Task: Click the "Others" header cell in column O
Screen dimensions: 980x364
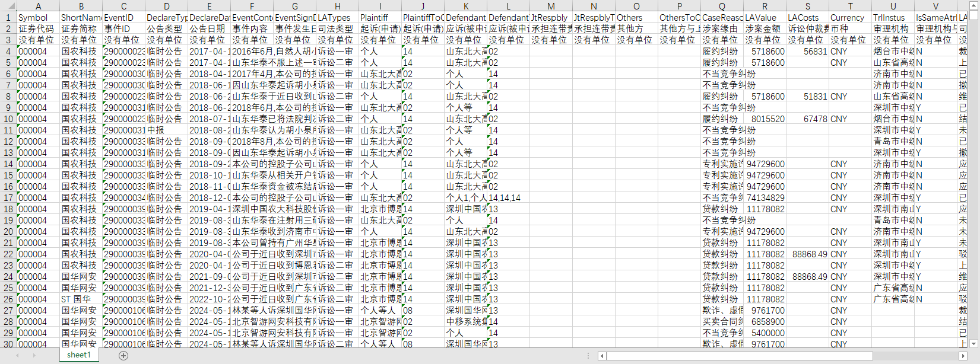Action: [636, 18]
